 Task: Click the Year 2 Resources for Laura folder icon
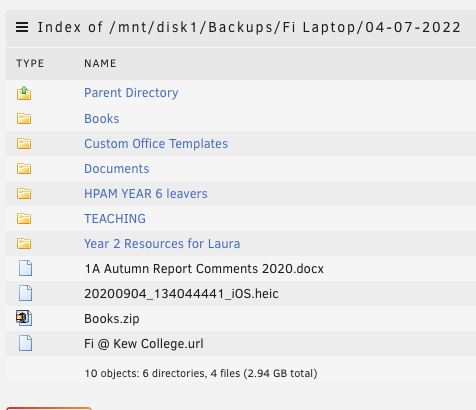coord(24,243)
